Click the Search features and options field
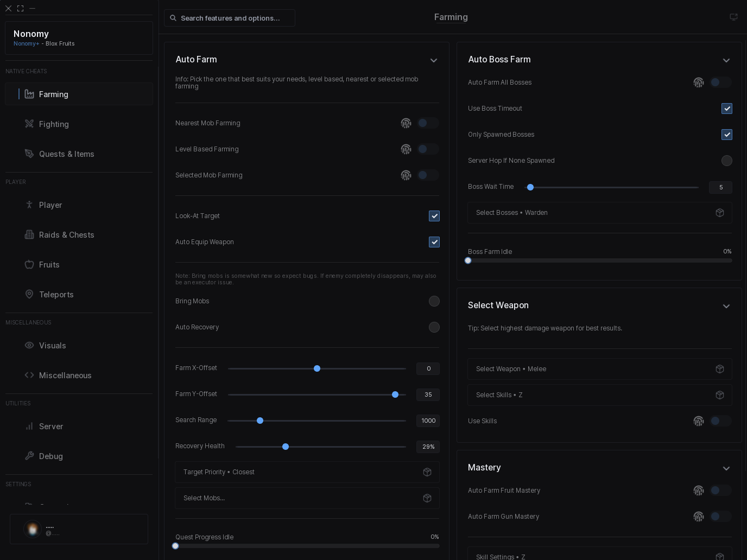The image size is (747, 560). (230, 18)
